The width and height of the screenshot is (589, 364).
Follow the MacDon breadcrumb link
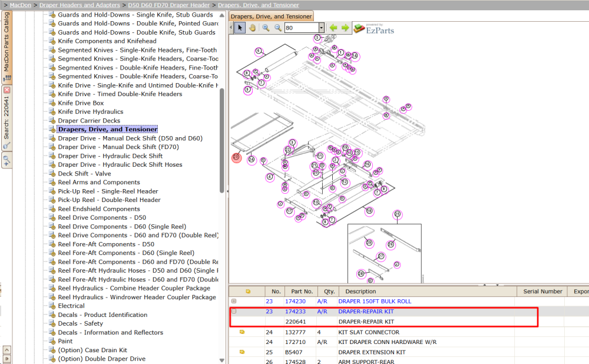click(20, 5)
